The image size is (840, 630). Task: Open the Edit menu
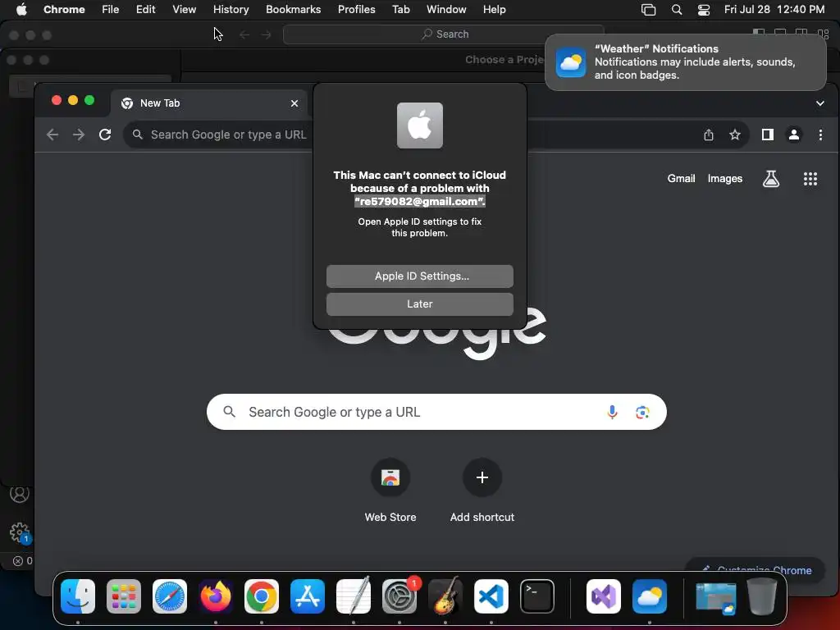145,10
